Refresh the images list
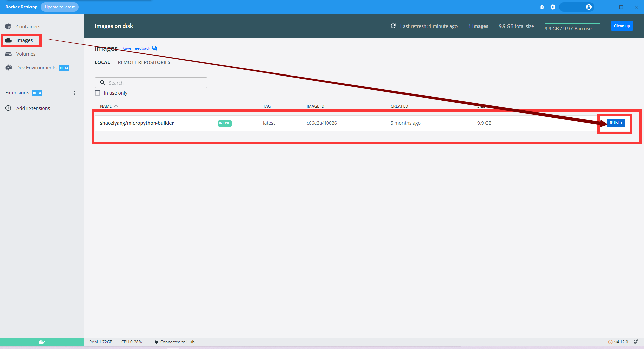 point(393,26)
